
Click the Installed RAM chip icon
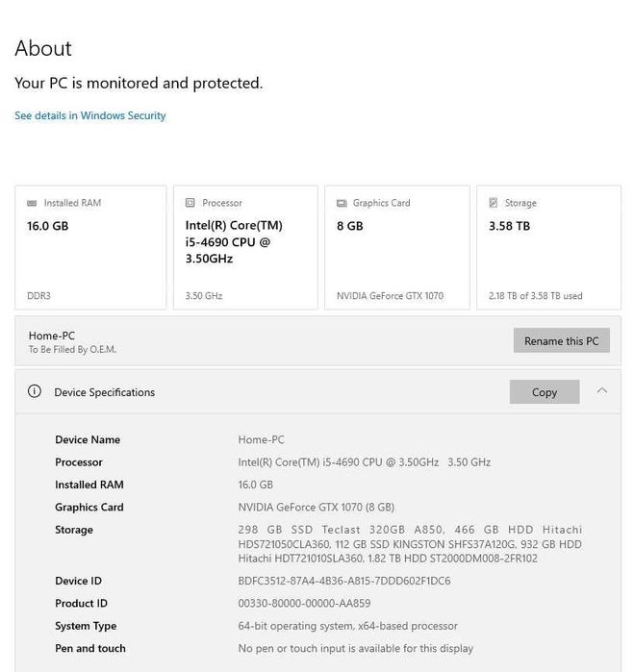tap(33, 204)
